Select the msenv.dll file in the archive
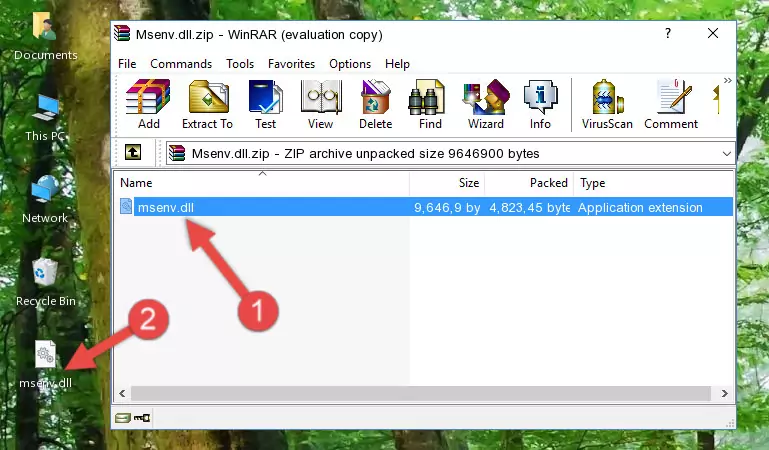Image resolution: width=769 pixels, height=450 pixels. [166, 207]
